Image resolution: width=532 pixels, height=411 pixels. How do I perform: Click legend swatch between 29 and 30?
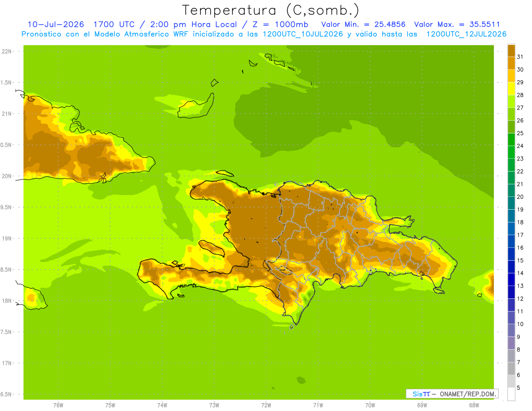tap(511, 76)
